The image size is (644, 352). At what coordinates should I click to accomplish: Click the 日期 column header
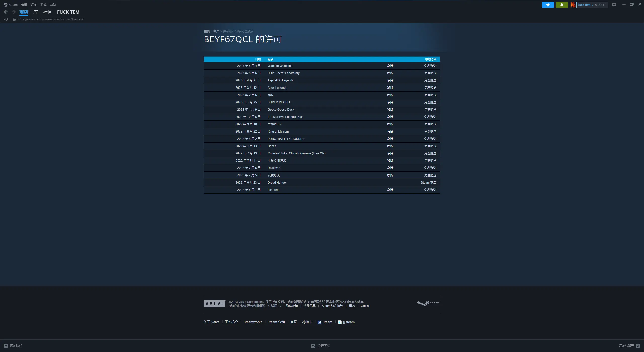(258, 59)
